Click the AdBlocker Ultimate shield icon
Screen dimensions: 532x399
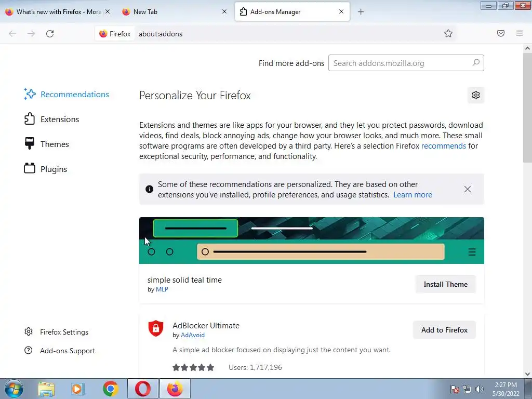[x=156, y=328]
